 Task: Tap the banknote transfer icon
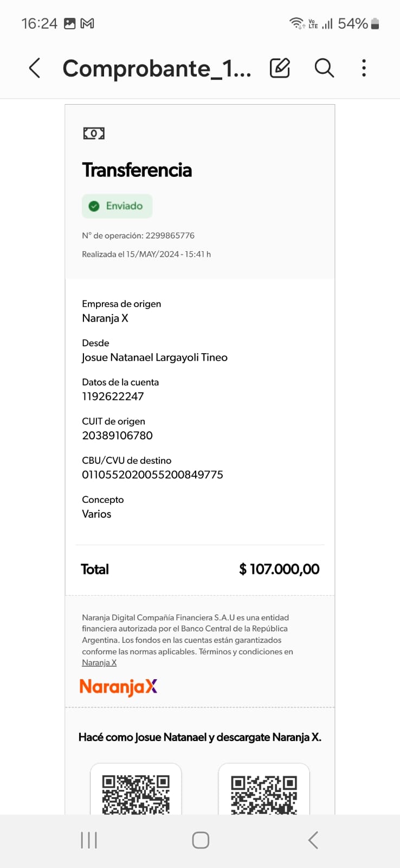click(94, 133)
